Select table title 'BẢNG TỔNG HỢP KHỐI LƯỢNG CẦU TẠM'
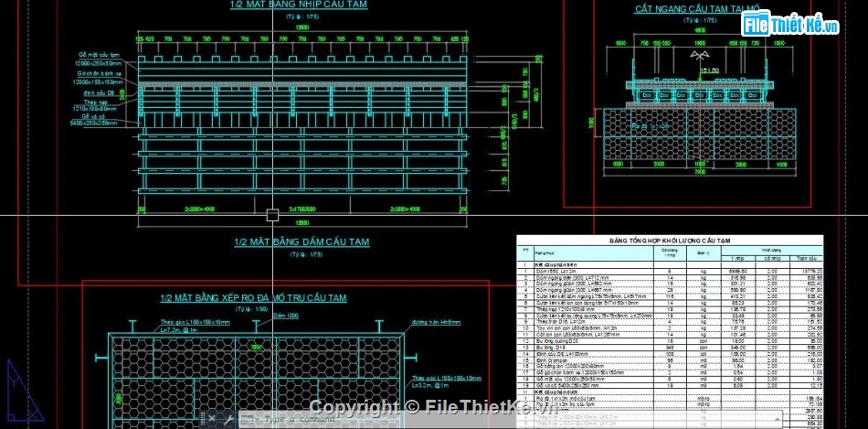This screenshot has height=429, width=868. pyautogui.click(x=670, y=241)
